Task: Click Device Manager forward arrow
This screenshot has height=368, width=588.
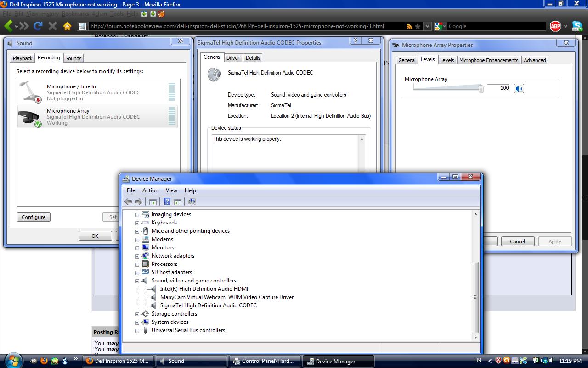Action: click(x=138, y=201)
